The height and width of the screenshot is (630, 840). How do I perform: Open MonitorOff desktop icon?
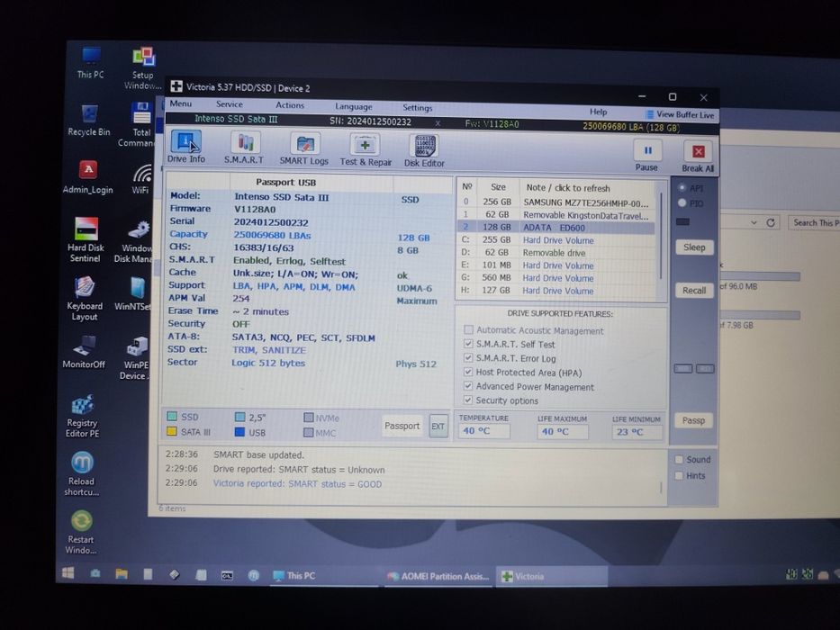pyautogui.click(x=84, y=352)
